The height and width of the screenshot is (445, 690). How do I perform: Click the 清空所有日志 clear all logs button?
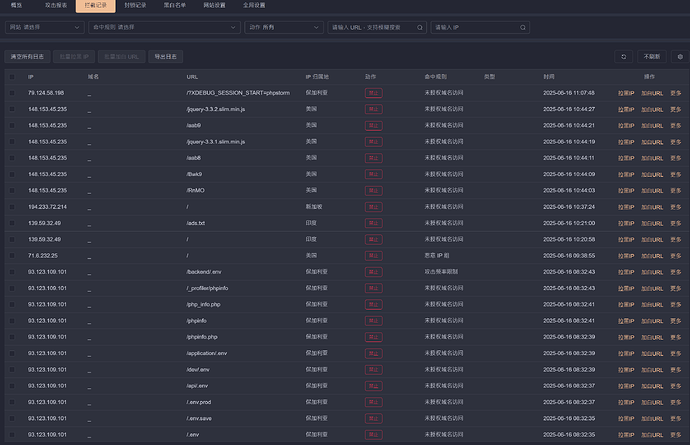tap(27, 57)
